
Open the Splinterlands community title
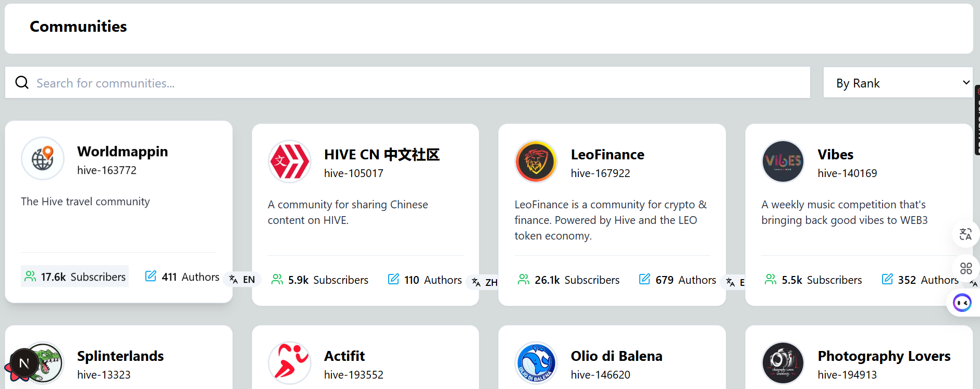tap(120, 356)
